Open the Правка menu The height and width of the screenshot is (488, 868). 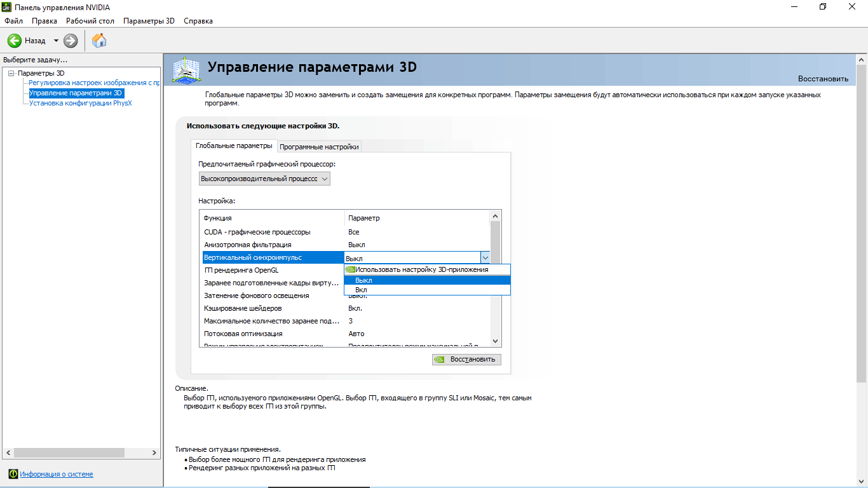(x=44, y=21)
